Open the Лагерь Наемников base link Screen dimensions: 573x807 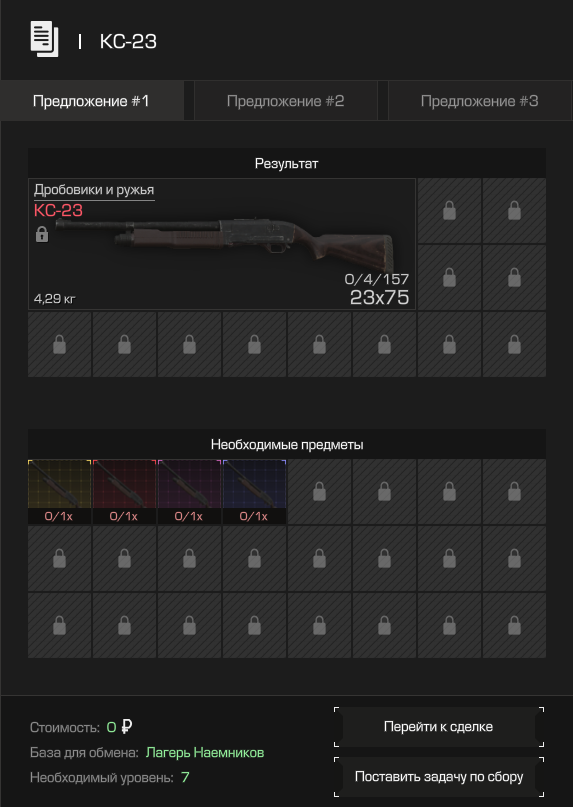[x=205, y=752]
